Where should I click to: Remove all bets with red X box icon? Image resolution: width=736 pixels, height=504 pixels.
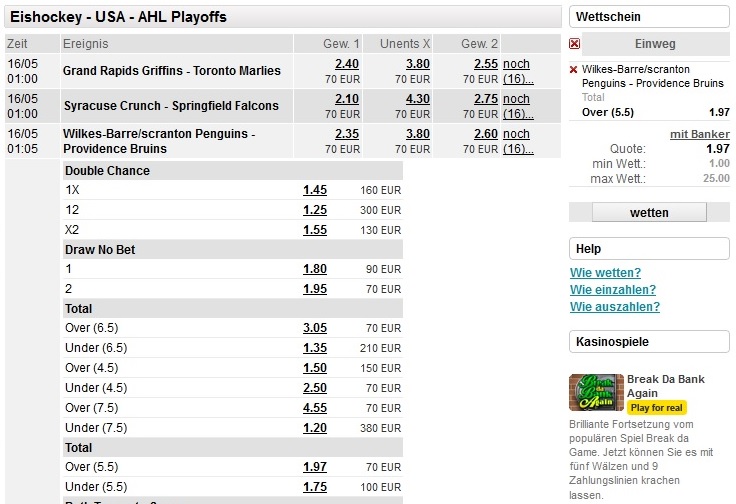(574, 44)
